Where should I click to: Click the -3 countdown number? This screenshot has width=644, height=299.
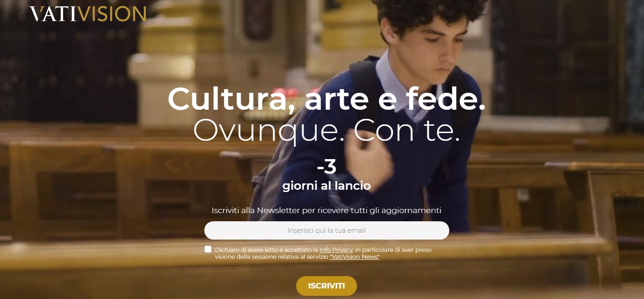pos(326,167)
